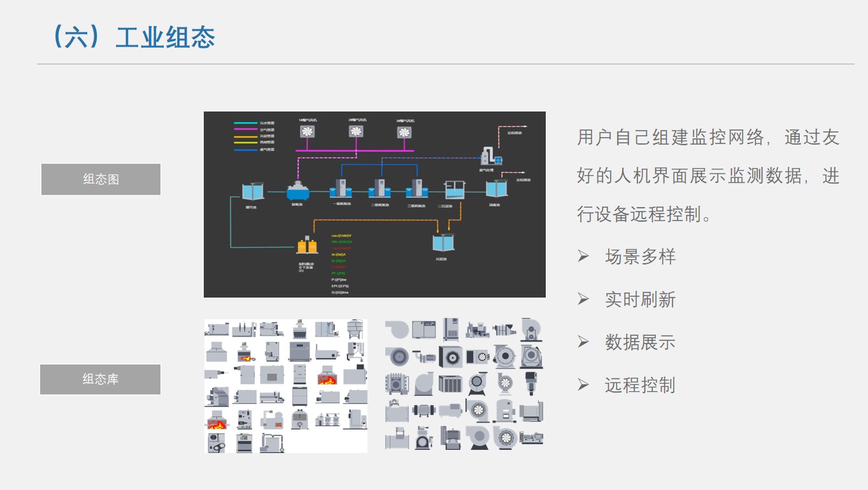The width and height of the screenshot is (868, 490).
Task: Select the 远程控制 bullet item
Action: click(x=640, y=385)
